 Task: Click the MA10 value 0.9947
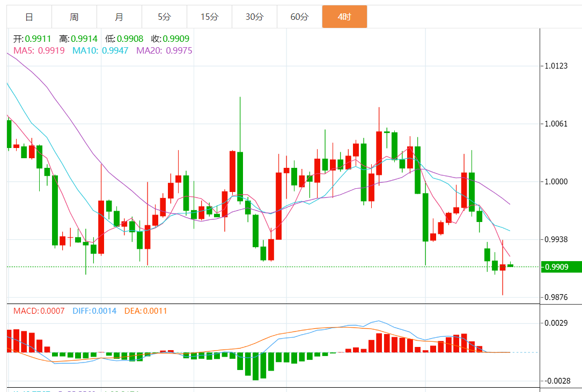(115, 50)
